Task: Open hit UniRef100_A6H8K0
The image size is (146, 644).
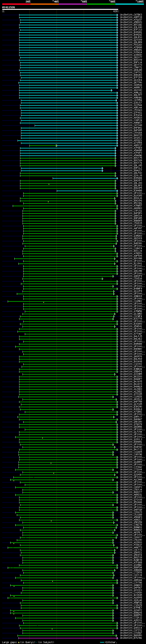Action: pos(131,208)
